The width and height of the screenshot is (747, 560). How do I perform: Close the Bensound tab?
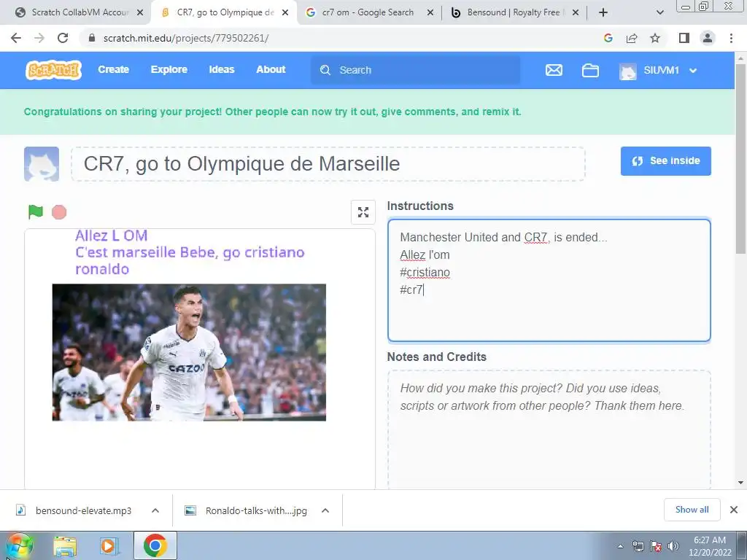point(576,13)
